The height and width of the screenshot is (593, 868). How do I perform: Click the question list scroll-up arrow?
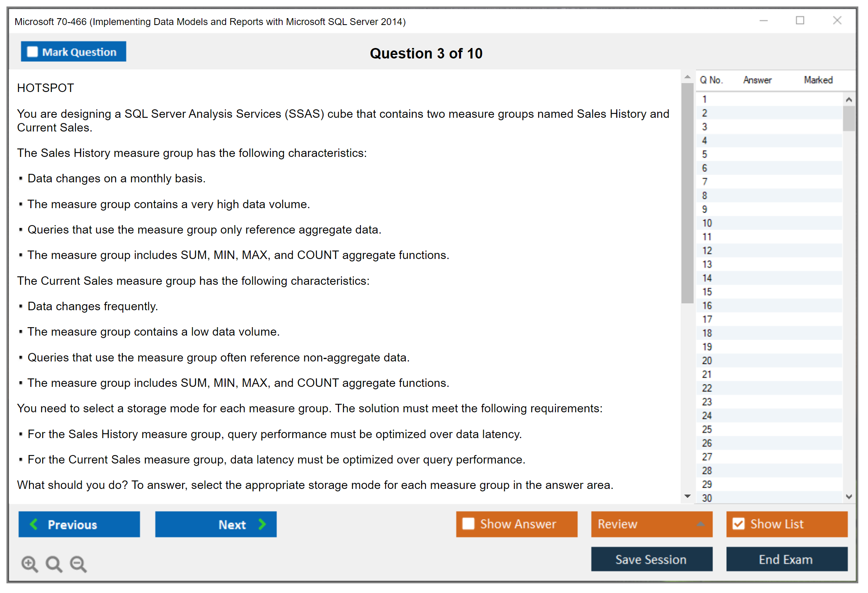(x=849, y=100)
